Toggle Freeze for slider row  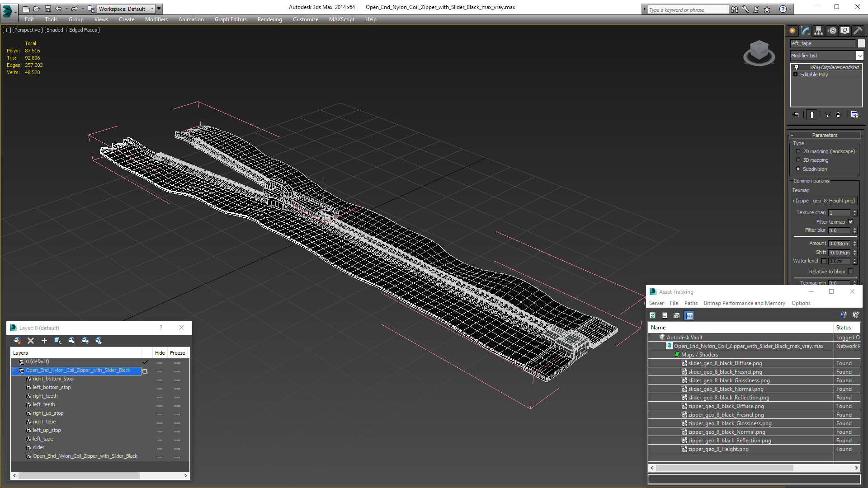177,449
